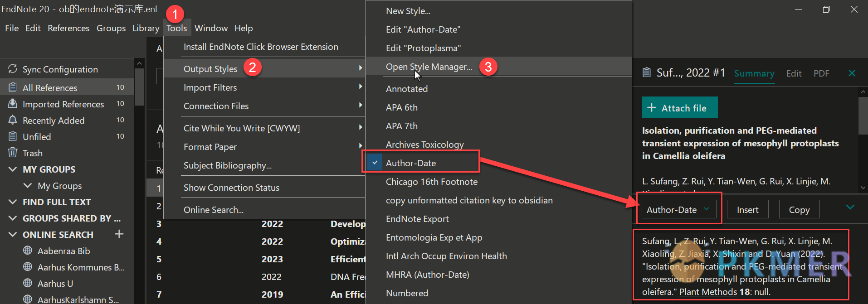Viewport: 868px width, 304px height.
Task: Collapse the FIND FULL TEXT section
Action: pos(13,202)
